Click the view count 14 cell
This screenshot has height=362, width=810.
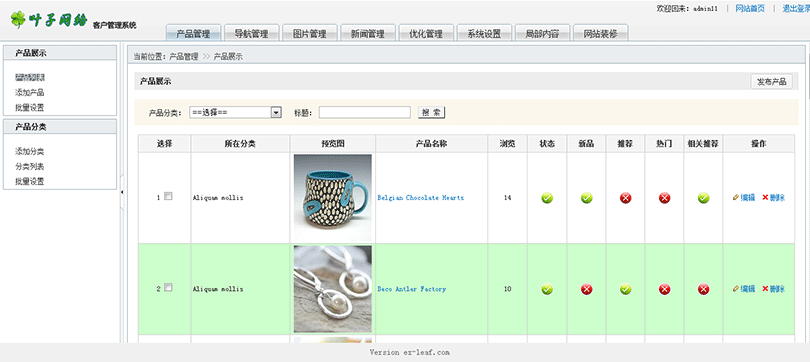(x=508, y=198)
